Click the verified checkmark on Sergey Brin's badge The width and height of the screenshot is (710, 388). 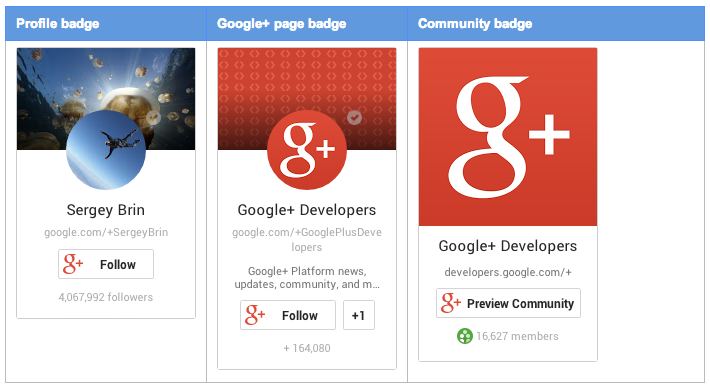point(153,118)
